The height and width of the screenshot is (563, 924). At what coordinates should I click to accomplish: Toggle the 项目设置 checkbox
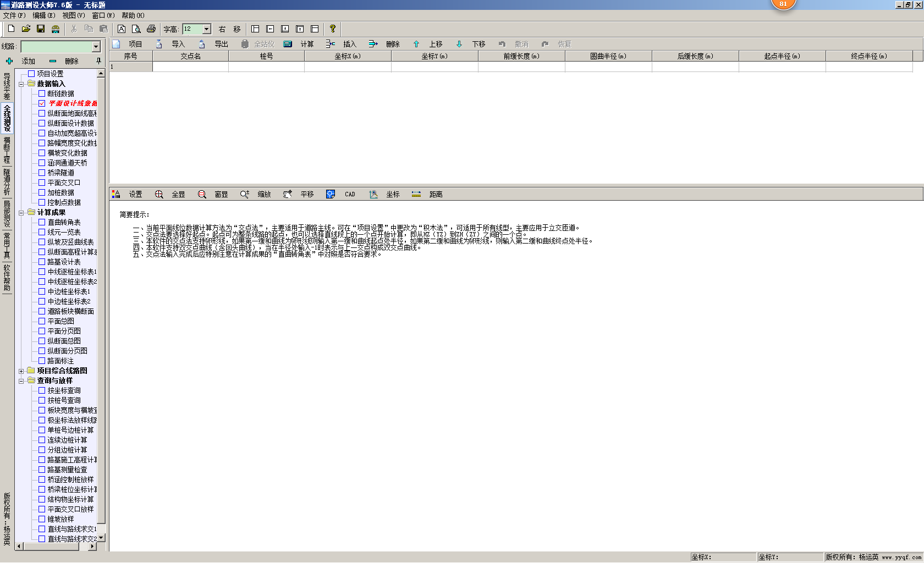[31, 74]
